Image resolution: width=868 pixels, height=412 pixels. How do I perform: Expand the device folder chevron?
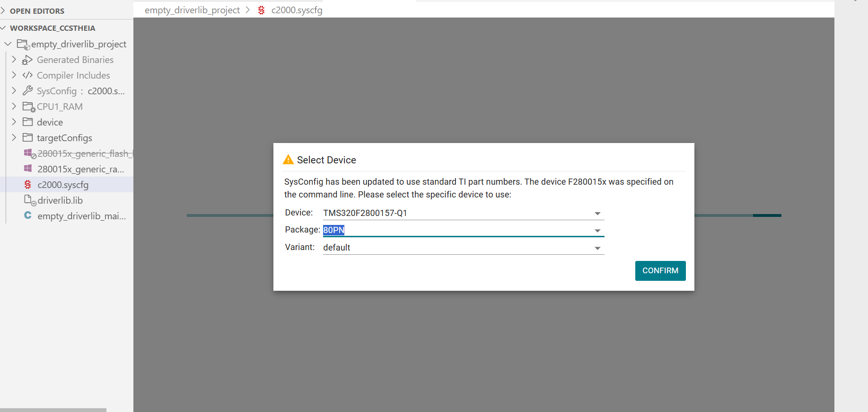pos(14,122)
